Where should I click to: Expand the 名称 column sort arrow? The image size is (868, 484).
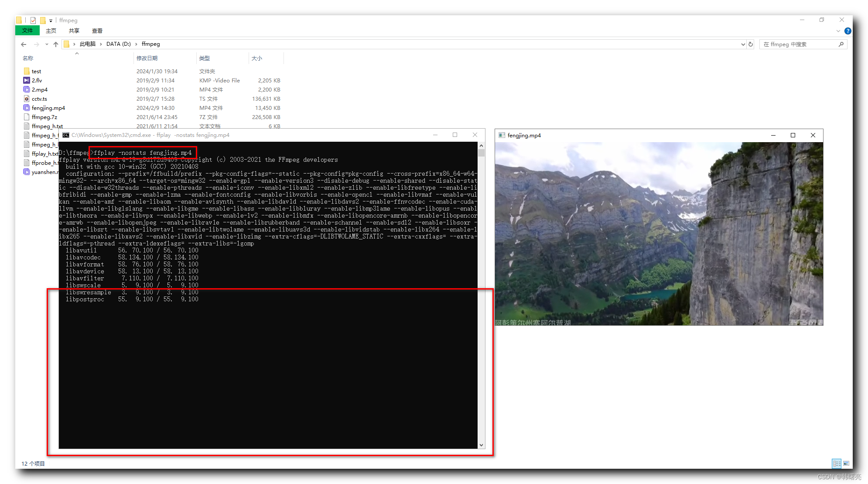(x=77, y=53)
